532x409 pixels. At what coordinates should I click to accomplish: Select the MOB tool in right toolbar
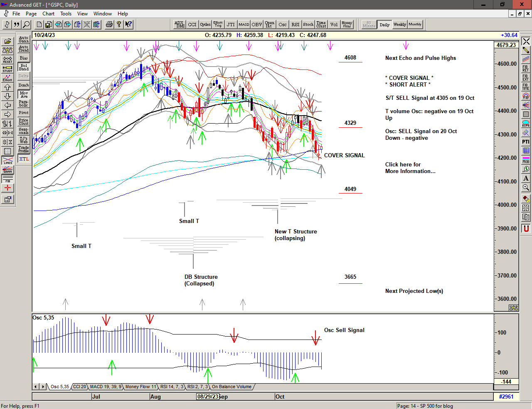point(526,160)
